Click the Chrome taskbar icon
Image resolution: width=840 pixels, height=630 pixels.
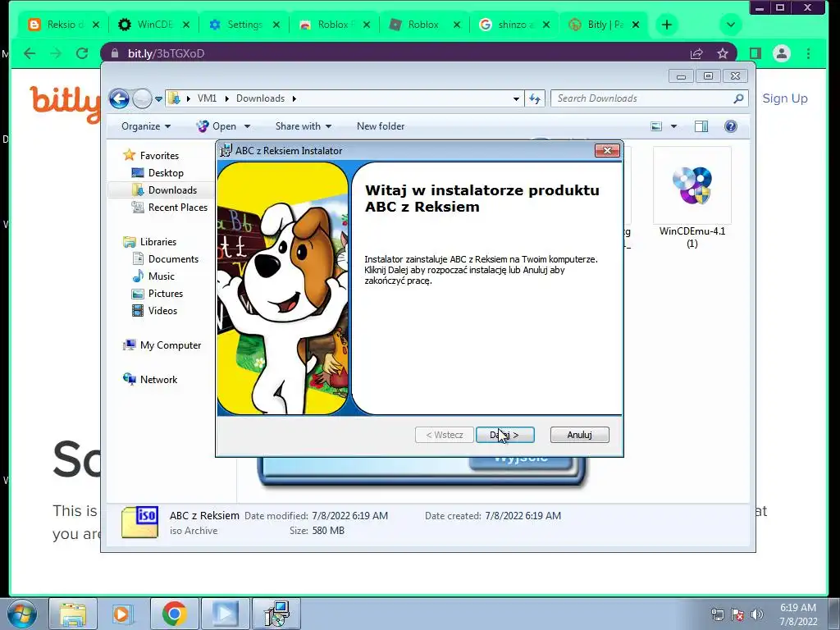(x=174, y=614)
